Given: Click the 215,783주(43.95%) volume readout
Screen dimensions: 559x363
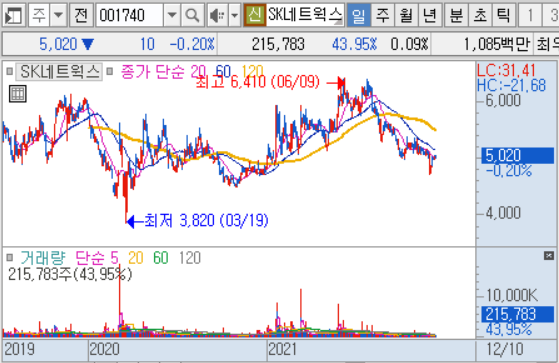Looking at the screenshot, I should 70,274.
